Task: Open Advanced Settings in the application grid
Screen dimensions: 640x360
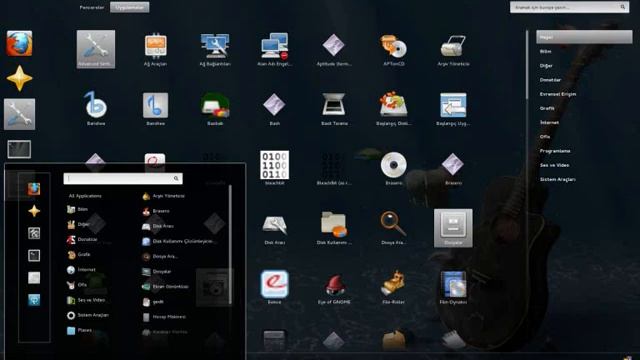Action: coord(96,49)
